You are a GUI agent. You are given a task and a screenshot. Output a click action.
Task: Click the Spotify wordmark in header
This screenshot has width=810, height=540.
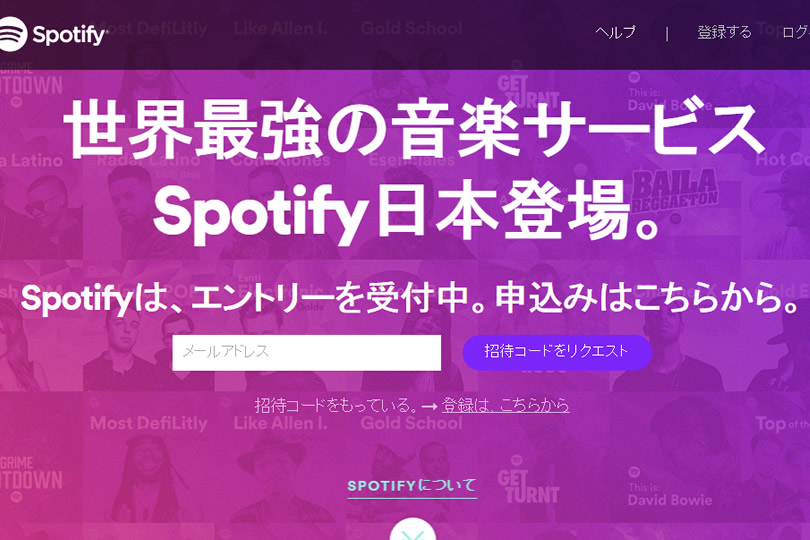(69, 35)
